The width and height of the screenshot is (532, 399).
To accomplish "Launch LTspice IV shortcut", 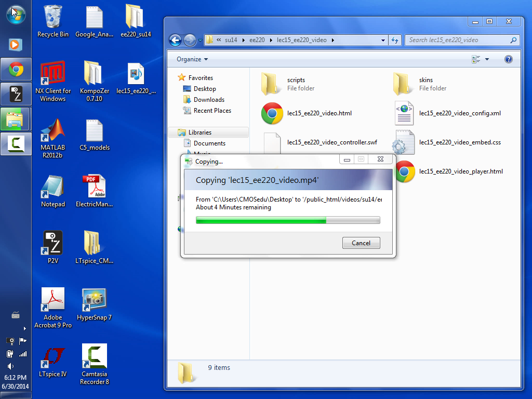I will click(x=52, y=362).
